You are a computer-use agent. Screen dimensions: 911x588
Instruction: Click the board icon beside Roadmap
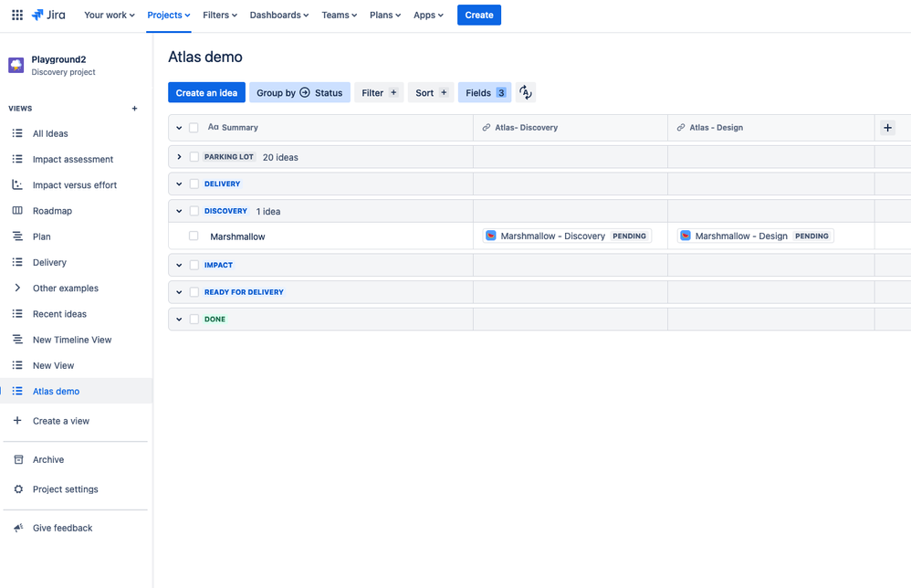[17, 210]
